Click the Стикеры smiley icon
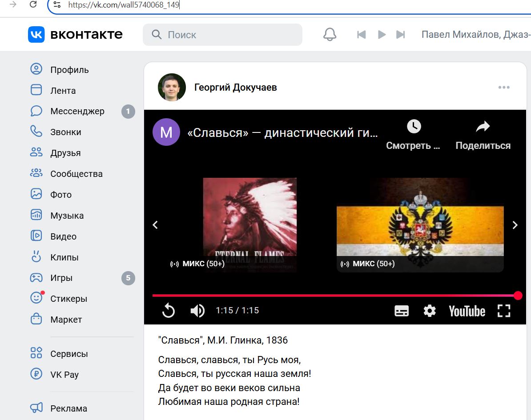Image resolution: width=531 pixels, height=420 pixels. (36, 298)
